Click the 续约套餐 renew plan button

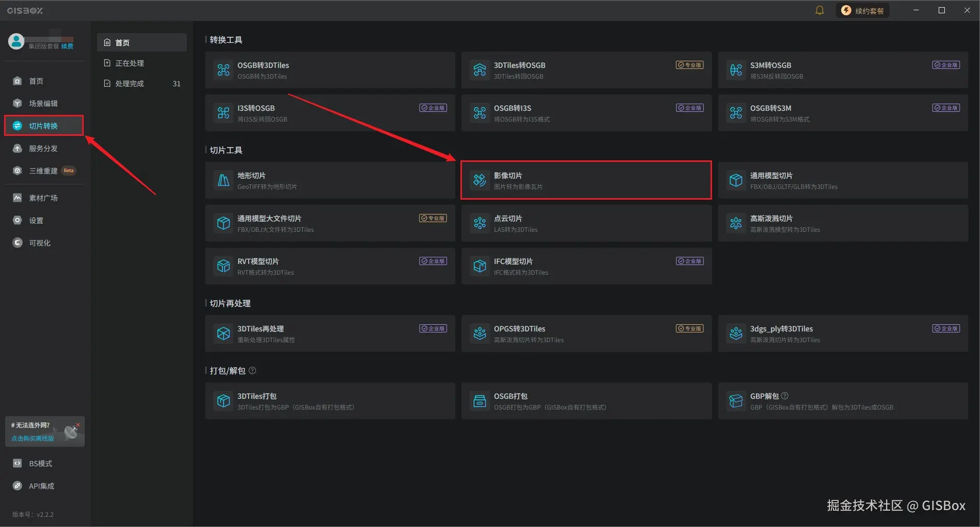(x=862, y=10)
